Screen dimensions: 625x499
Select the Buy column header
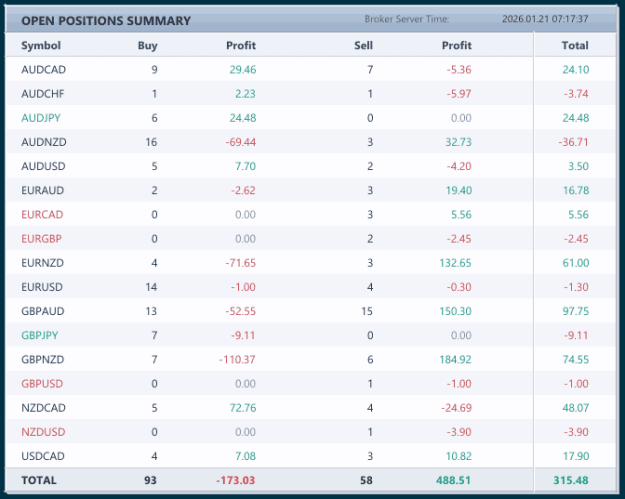click(147, 45)
